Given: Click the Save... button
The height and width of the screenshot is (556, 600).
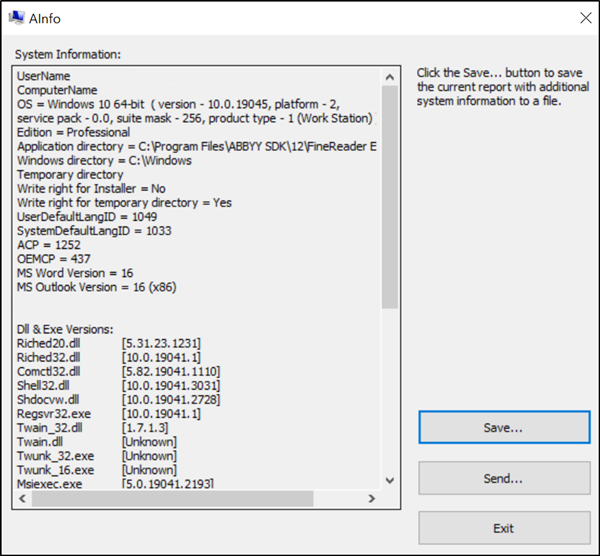Looking at the screenshot, I should 504,427.
